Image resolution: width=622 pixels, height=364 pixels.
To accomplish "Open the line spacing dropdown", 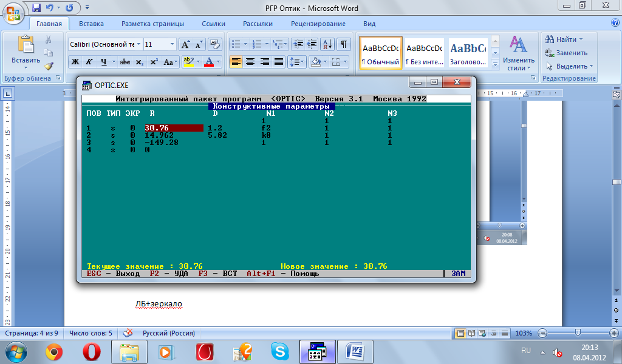I will coord(298,62).
